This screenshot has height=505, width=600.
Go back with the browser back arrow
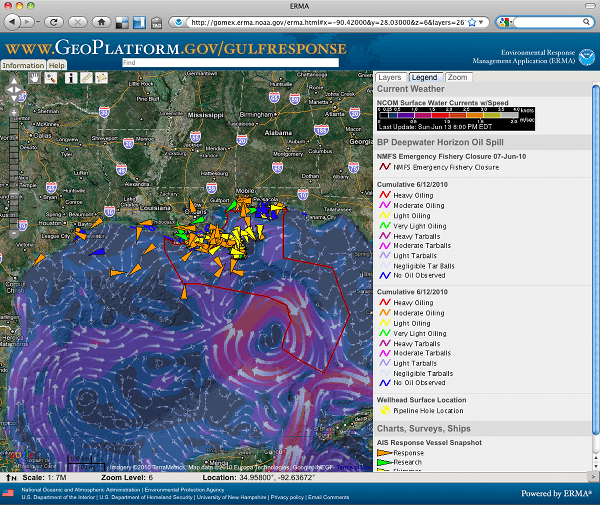pyautogui.click(x=12, y=22)
